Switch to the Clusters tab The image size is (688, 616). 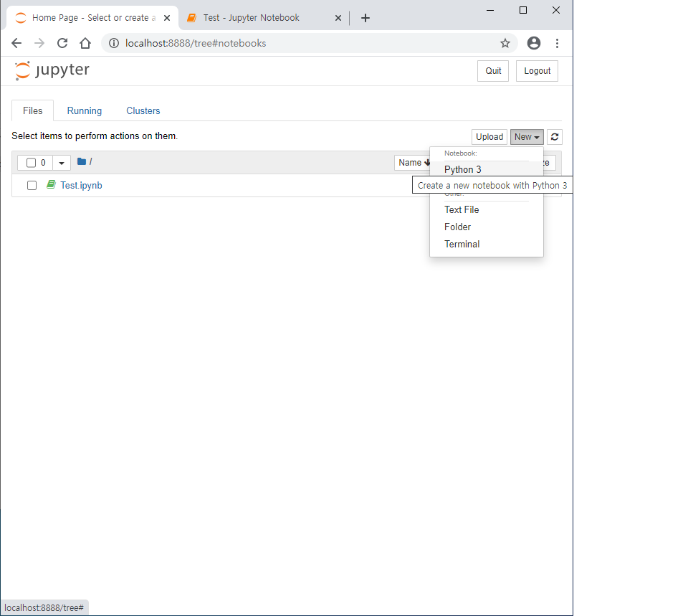pyautogui.click(x=143, y=110)
